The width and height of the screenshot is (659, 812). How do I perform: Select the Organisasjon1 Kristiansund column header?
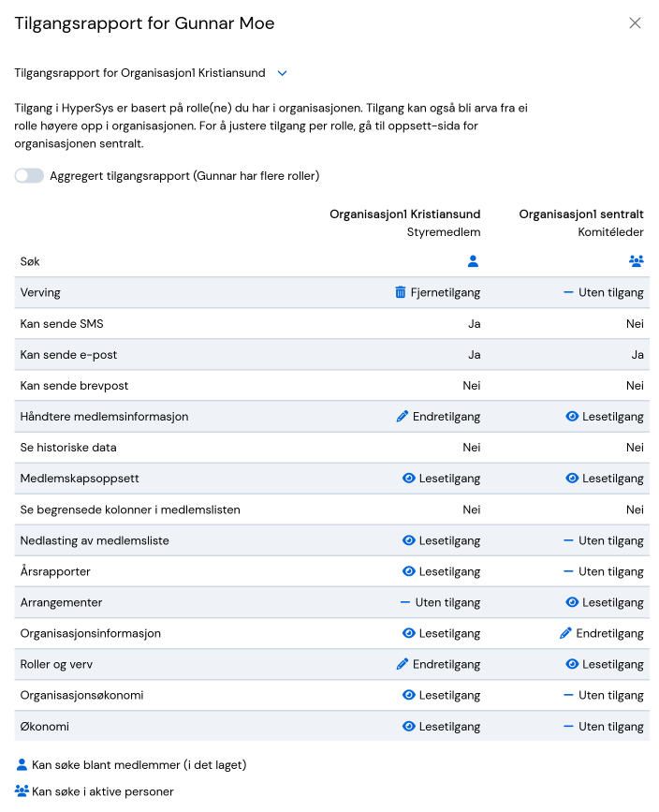404,214
